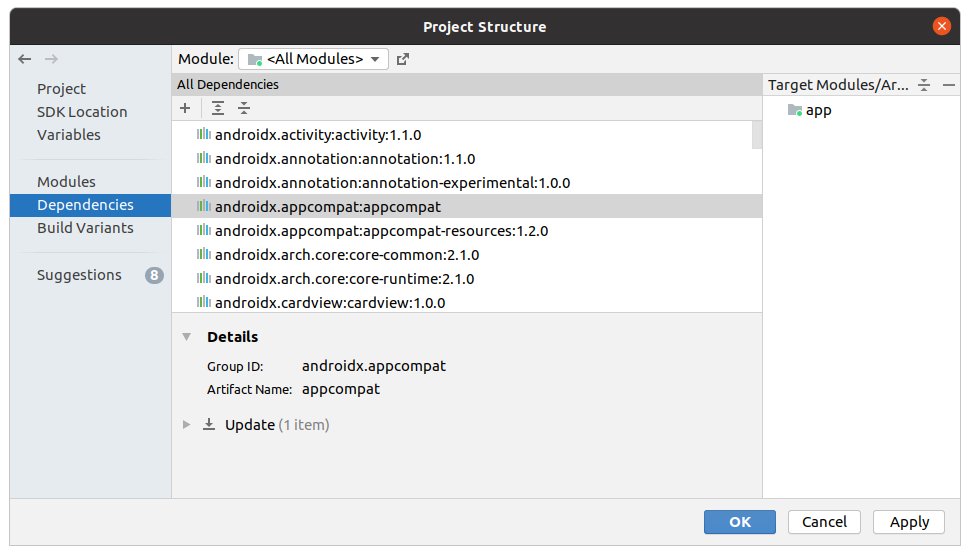Click the Expand All icon above dependencies
The height and width of the screenshot is (555, 970).
point(218,108)
